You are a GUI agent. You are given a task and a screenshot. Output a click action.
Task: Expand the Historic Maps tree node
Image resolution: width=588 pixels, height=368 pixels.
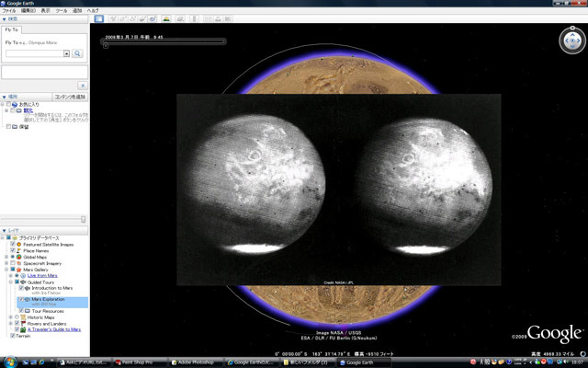point(11,317)
